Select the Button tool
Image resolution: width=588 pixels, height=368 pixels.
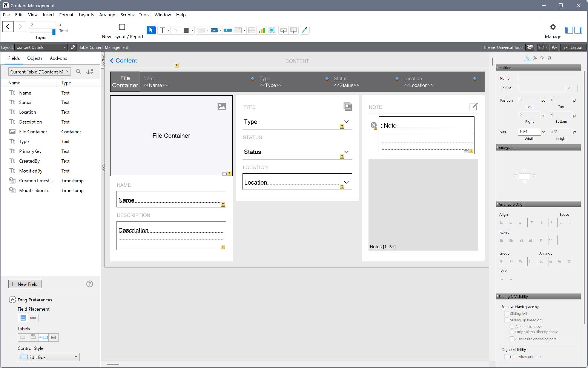click(214, 30)
